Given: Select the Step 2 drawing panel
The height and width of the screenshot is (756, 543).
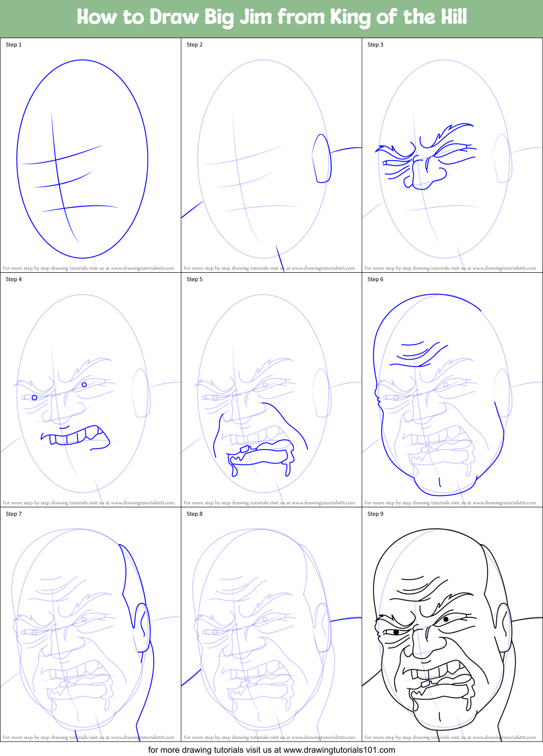Looking at the screenshot, I should pos(271,155).
